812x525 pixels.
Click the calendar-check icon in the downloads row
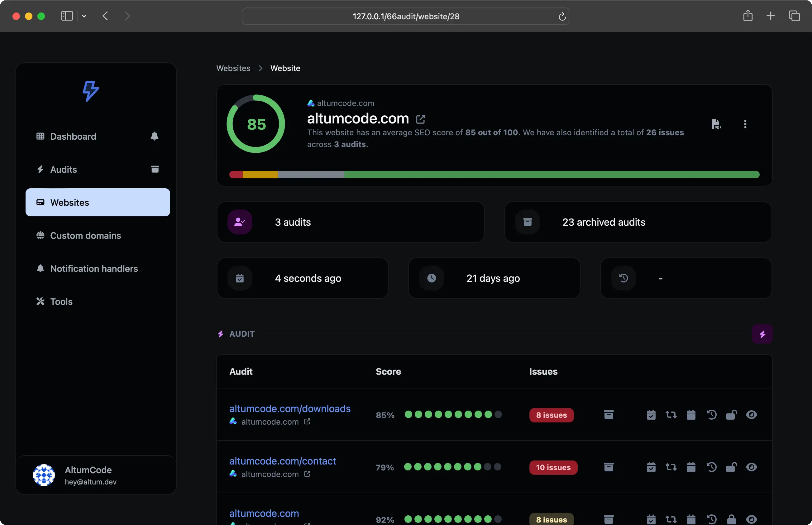(651, 415)
